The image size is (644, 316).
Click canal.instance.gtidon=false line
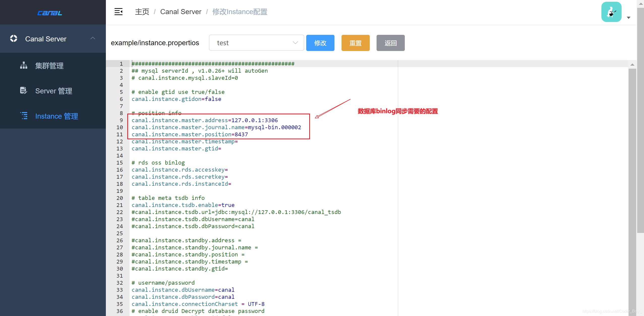176,99
